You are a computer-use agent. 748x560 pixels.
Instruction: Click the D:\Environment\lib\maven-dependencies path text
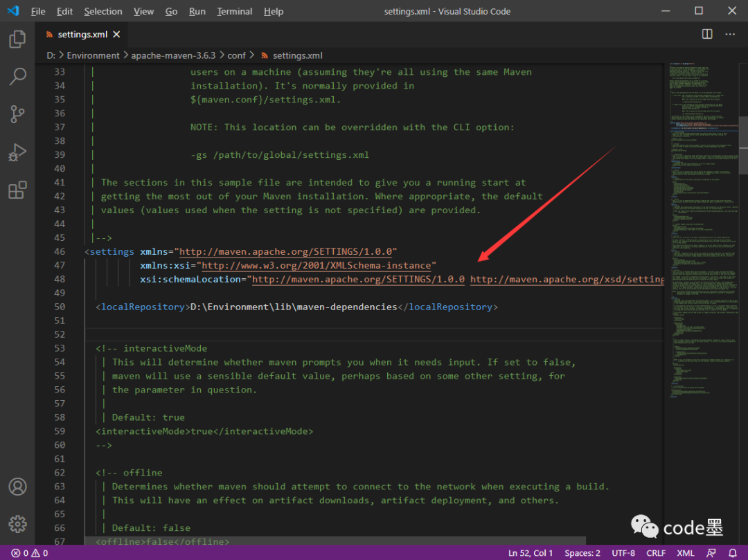point(294,307)
